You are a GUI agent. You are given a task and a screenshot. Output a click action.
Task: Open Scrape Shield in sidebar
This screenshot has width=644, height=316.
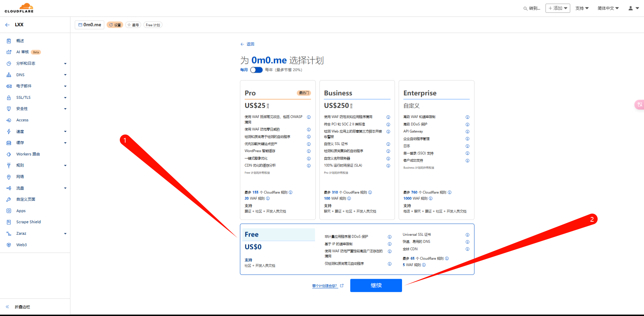click(28, 222)
